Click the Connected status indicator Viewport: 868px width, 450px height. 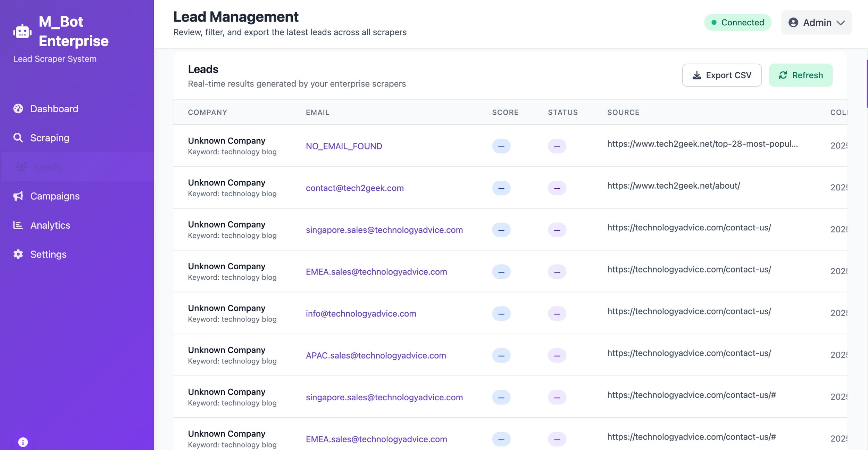point(737,23)
